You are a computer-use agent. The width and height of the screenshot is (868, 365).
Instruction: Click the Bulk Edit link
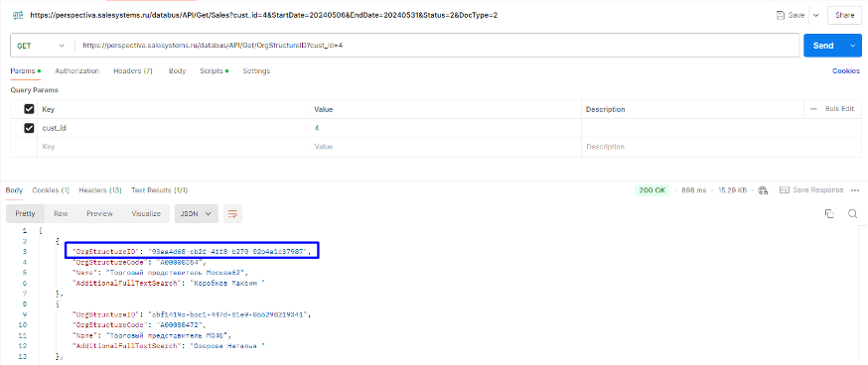(840, 109)
